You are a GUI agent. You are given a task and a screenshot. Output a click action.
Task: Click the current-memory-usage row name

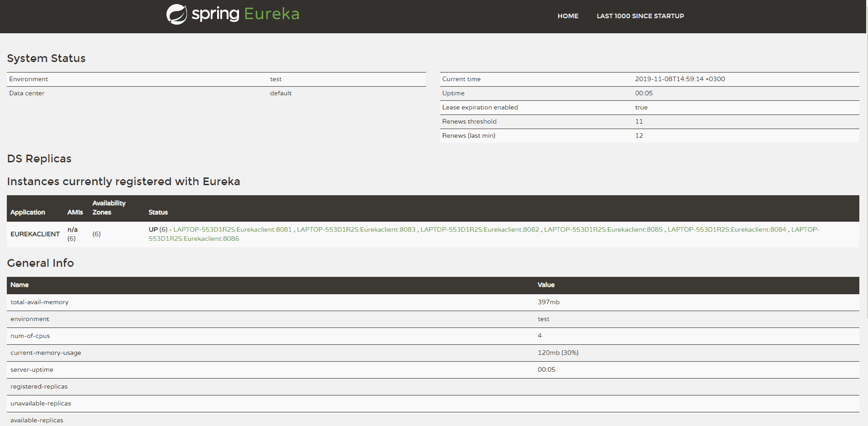pos(46,353)
